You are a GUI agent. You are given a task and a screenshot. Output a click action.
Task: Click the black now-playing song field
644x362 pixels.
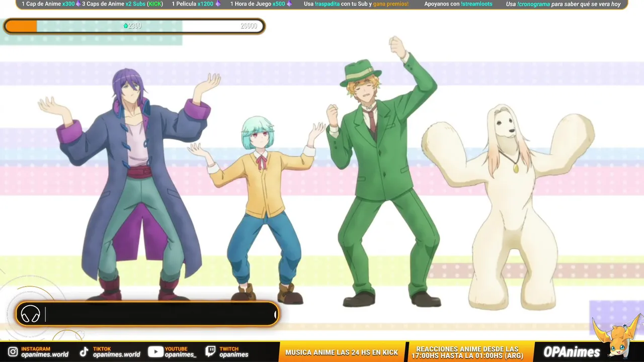click(x=147, y=314)
